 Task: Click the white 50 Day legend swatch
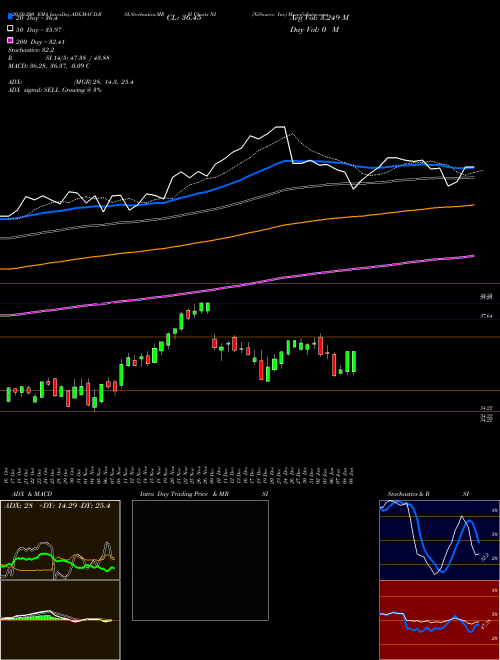tap(10, 29)
